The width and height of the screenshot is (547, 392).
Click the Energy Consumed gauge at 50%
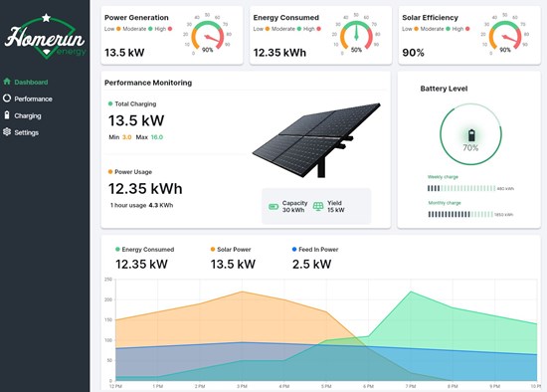(356, 35)
